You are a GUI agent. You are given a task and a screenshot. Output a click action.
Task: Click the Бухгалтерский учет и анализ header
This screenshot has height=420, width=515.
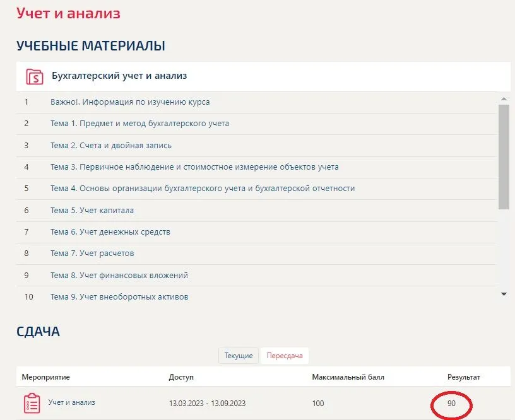(x=119, y=76)
